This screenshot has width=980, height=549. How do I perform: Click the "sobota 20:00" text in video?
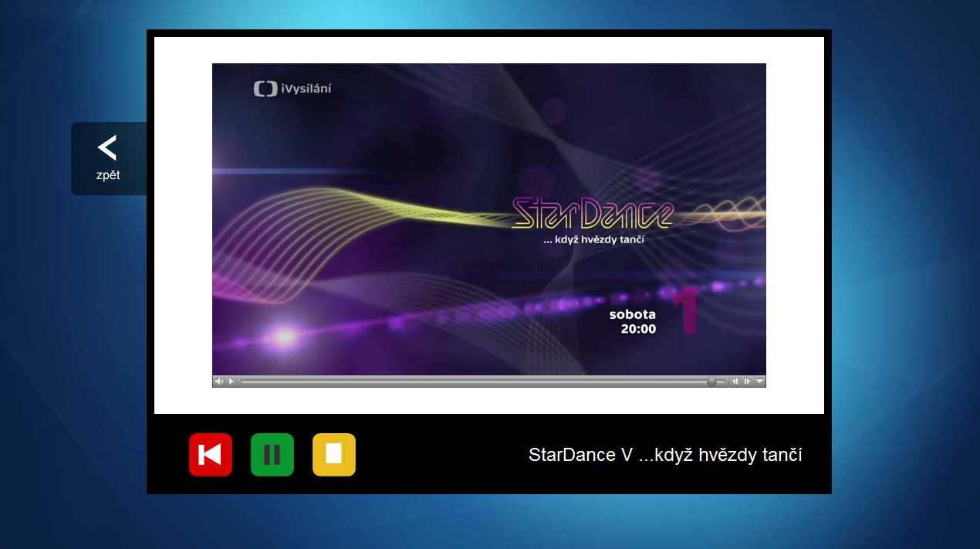tap(633, 322)
